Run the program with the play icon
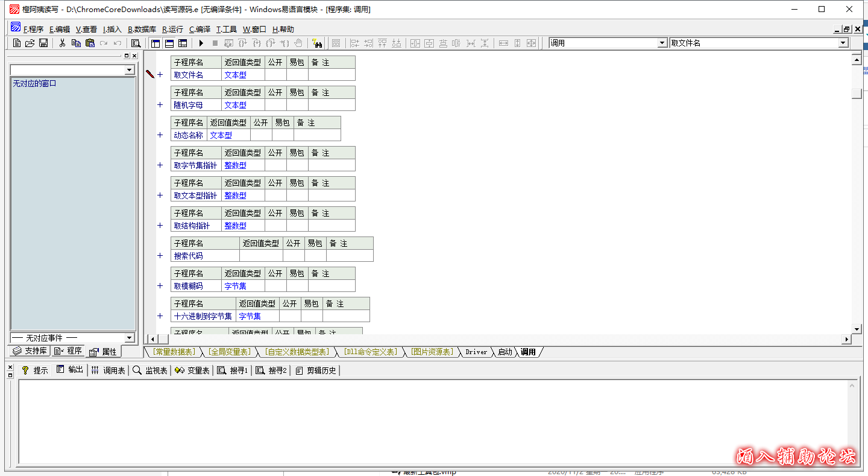This screenshot has width=868, height=476. [201, 43]
